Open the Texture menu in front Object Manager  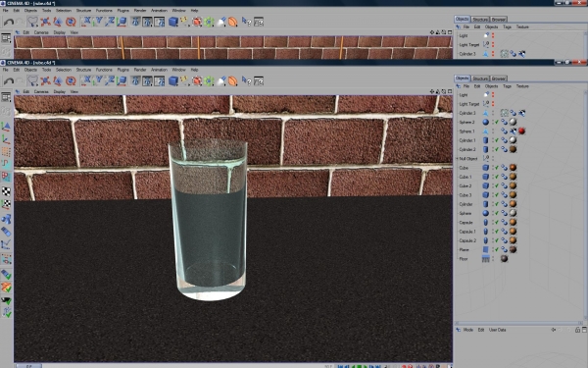[522, 86]
